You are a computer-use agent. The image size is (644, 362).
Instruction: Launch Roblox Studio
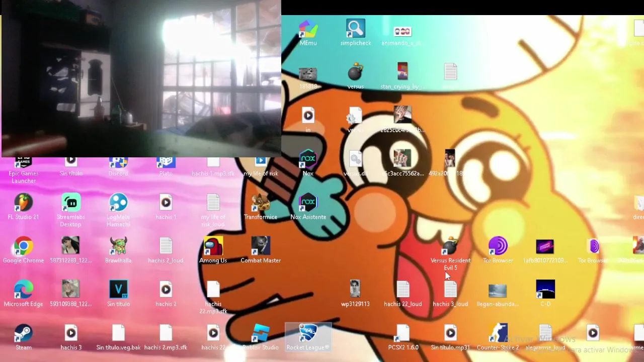coord(261,337)
